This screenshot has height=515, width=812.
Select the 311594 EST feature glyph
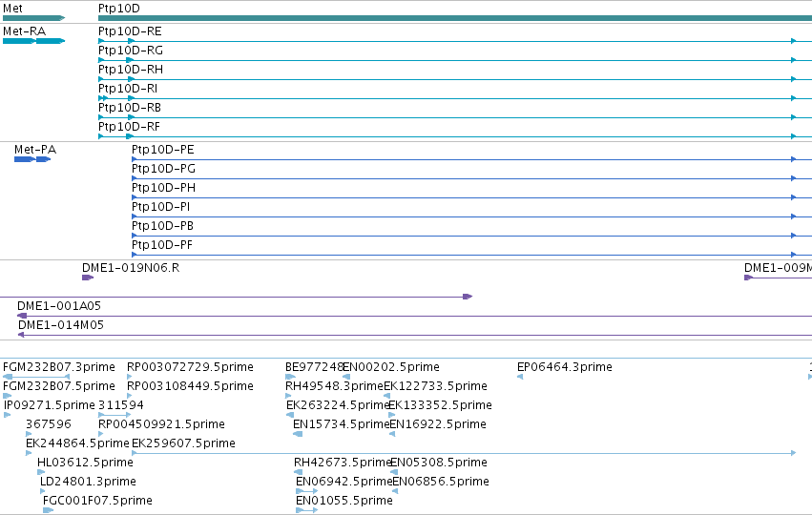115,415
